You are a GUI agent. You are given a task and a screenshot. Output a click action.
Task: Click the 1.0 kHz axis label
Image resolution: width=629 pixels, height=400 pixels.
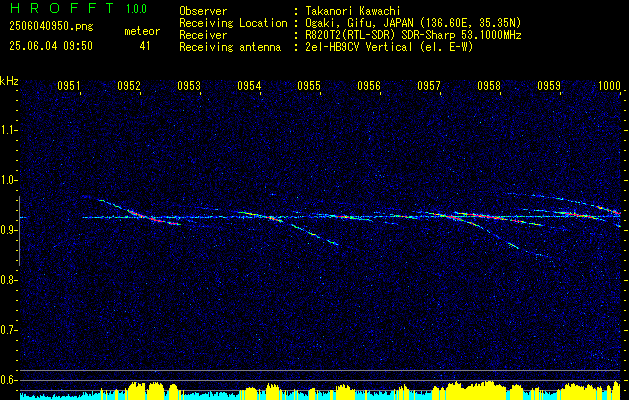(8, 180)
